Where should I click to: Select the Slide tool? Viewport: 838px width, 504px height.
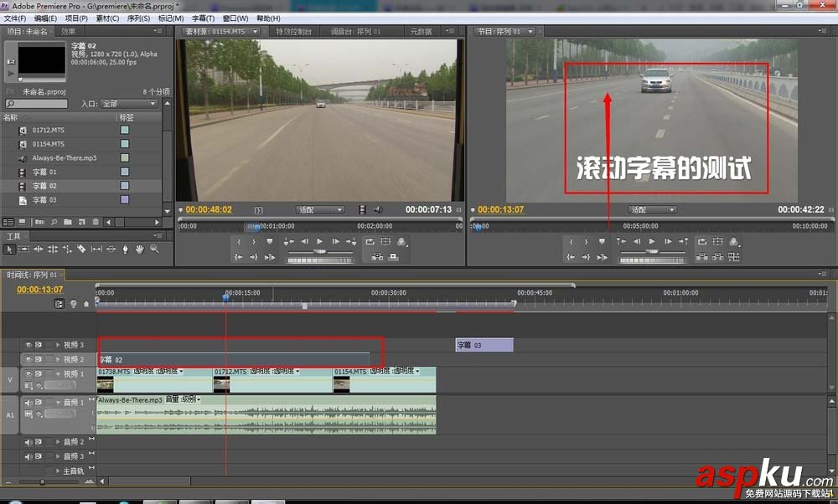point(111,249)
